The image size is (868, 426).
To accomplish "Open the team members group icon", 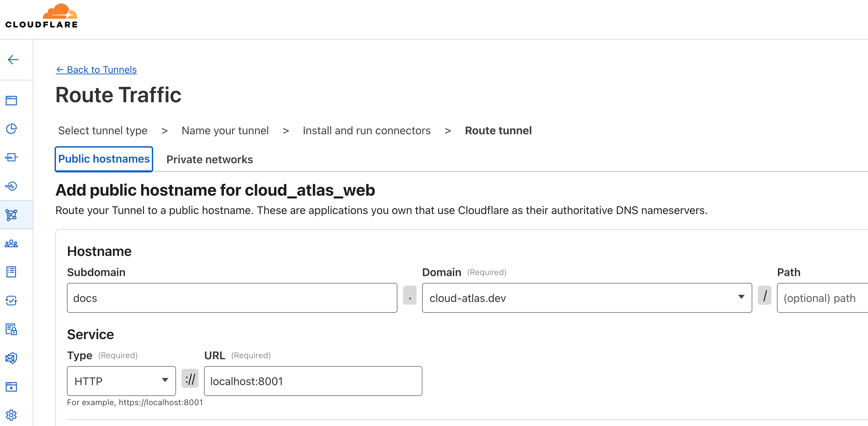I will click(11, 243).
